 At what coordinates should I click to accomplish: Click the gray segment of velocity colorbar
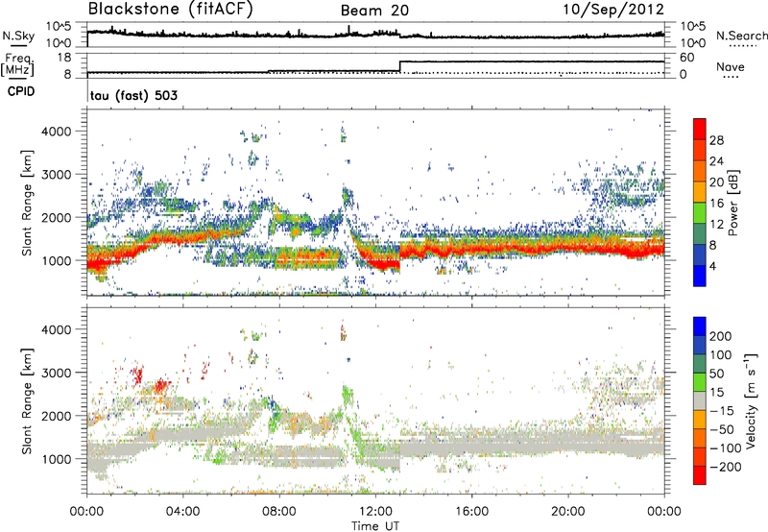[700, 400]
